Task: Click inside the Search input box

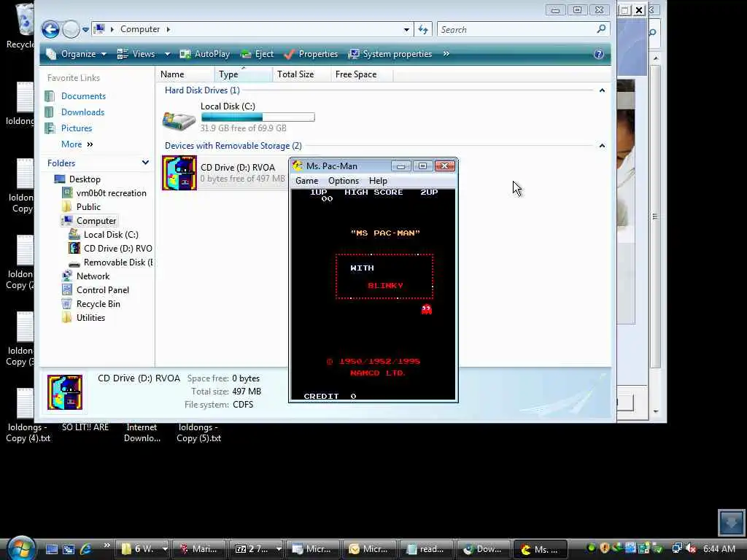Action: [x=516, y=29]
